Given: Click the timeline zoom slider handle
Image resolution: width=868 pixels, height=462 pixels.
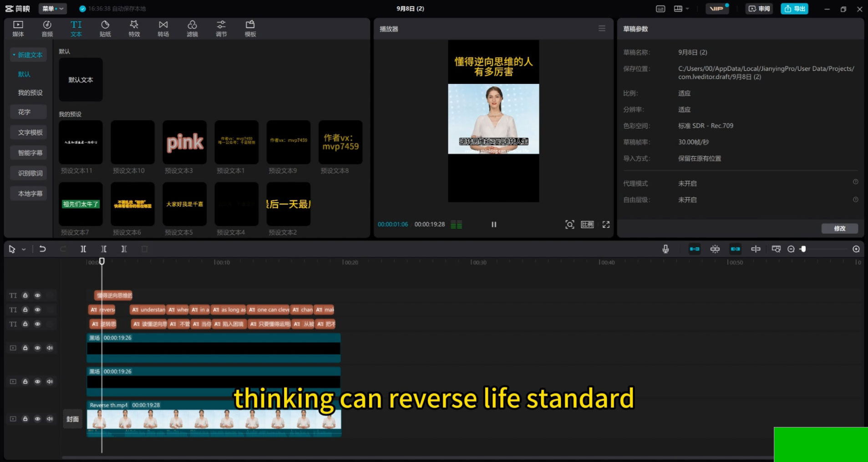Looking at the screenshot, I should 803,249.
